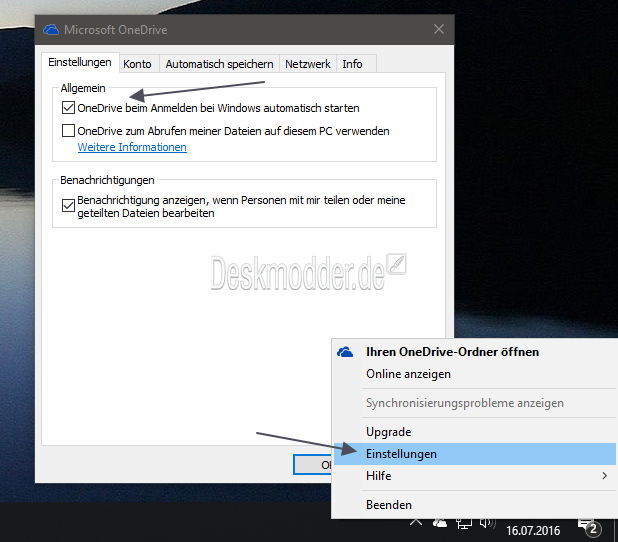This screenshot has width=618, height=542.
Task: Select Upgrade in the context menu
Action: point(475,432)
